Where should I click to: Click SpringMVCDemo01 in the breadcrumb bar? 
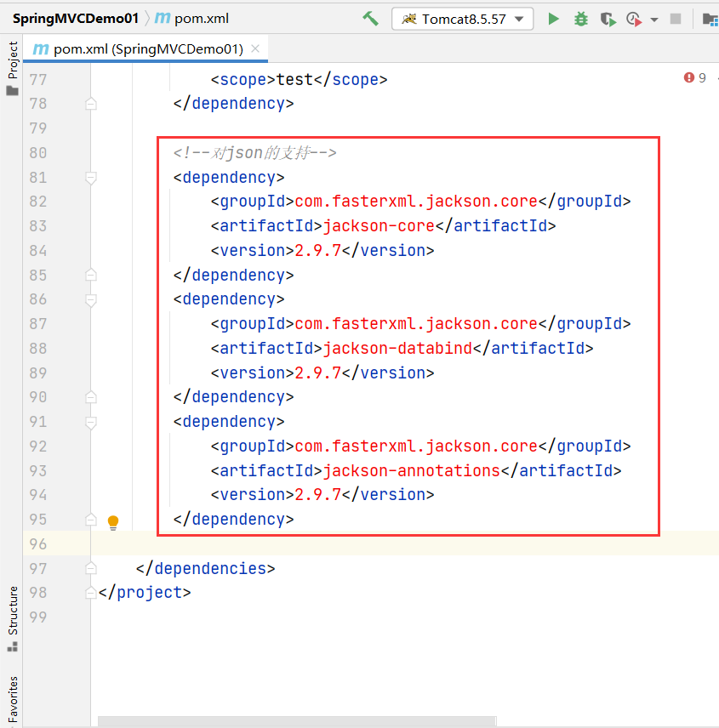(76, 19)
